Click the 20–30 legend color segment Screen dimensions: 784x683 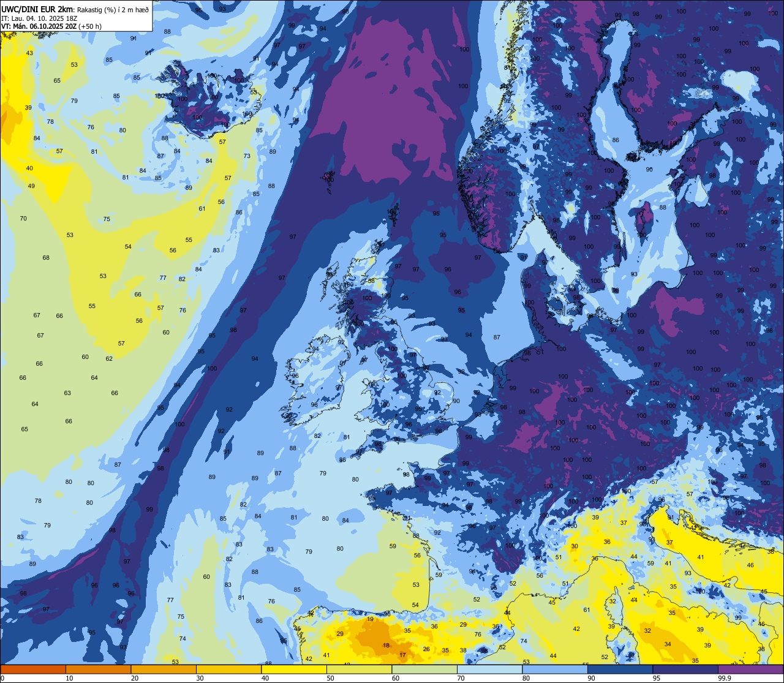pyautogui.click(x=164, y=669)
